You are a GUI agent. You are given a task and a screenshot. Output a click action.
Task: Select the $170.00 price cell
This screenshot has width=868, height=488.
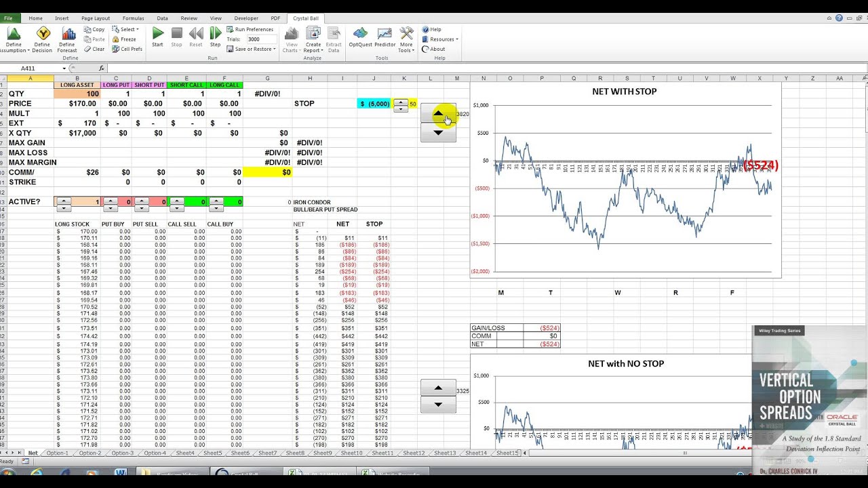(x=77, y=104)
